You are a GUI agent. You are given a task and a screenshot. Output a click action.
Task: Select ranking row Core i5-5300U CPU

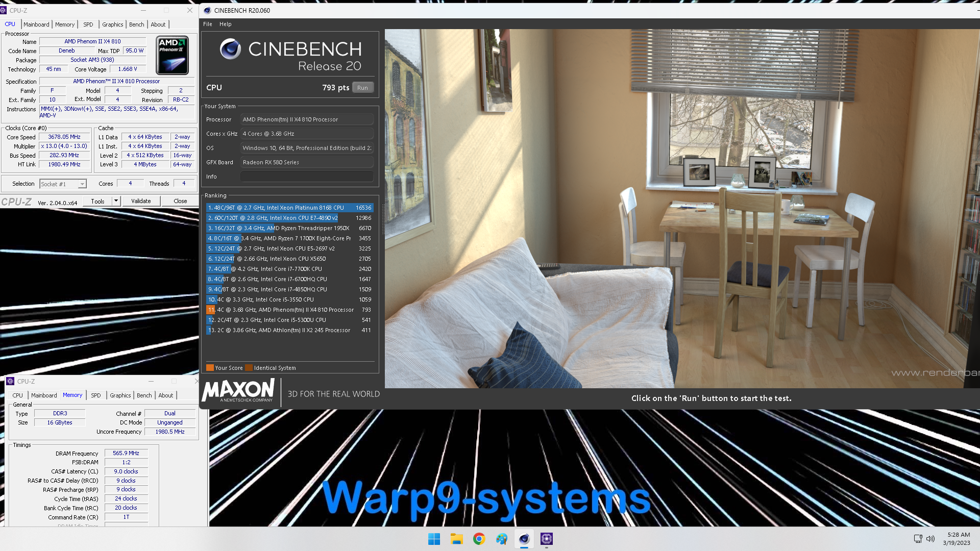289,320
